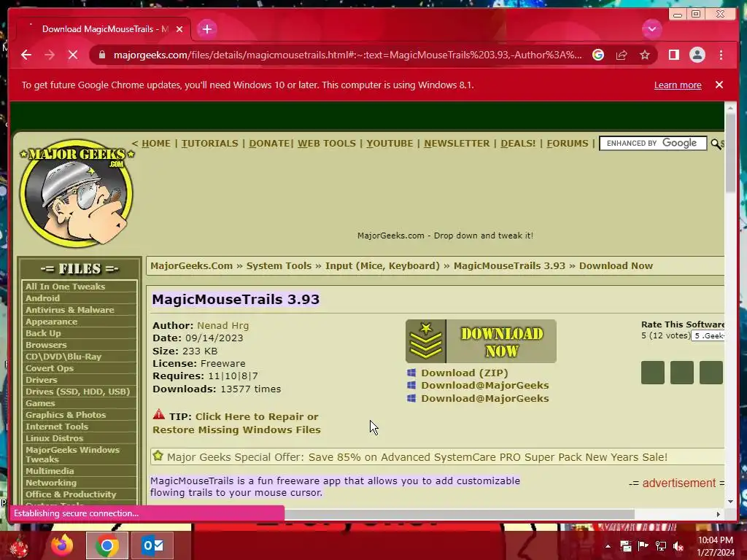Image resolution: width=747 pixels, height=560 pixels.
Task: Click the Learn more link
Action: (678, 85)
